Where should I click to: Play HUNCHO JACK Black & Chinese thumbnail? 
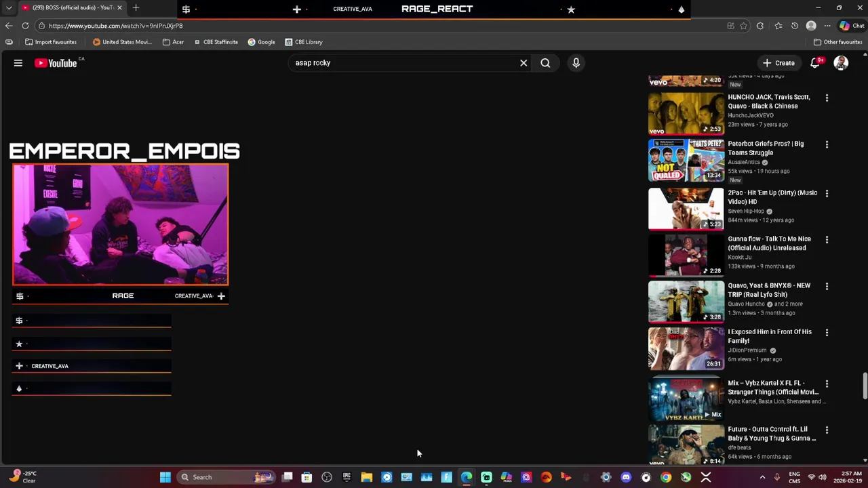(686, 113)
